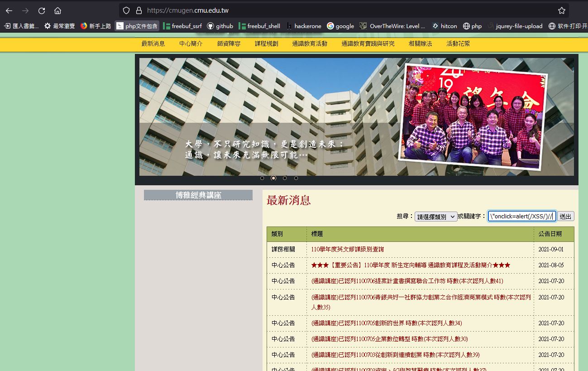The image size is (588, 371).
Task: Open the 匯入書籤 bookmark
Action: coord(21,26)
